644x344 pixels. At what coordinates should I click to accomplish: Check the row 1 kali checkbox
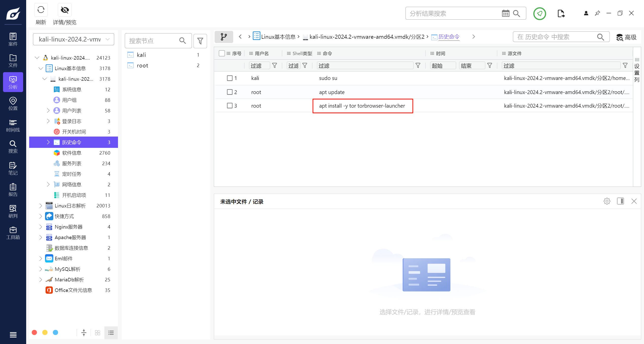(229, 78)
